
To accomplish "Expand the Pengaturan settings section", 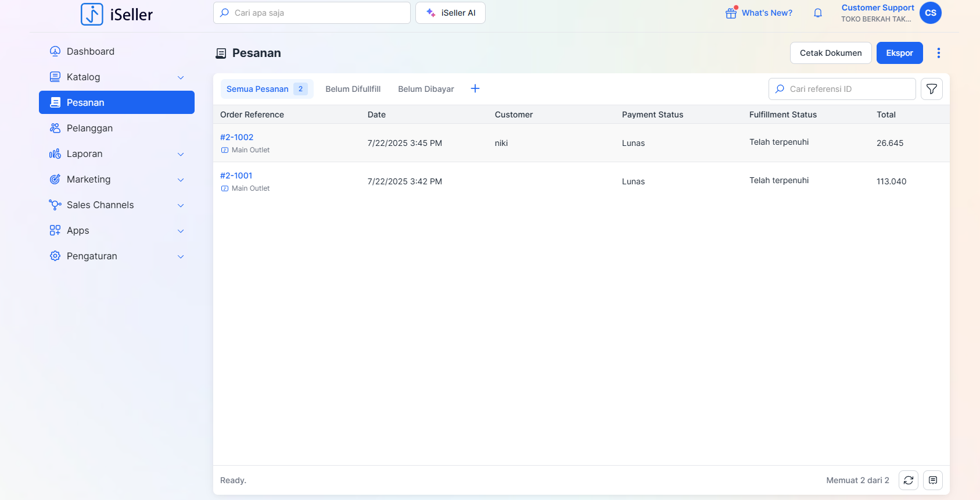I will tap(181, 256).
